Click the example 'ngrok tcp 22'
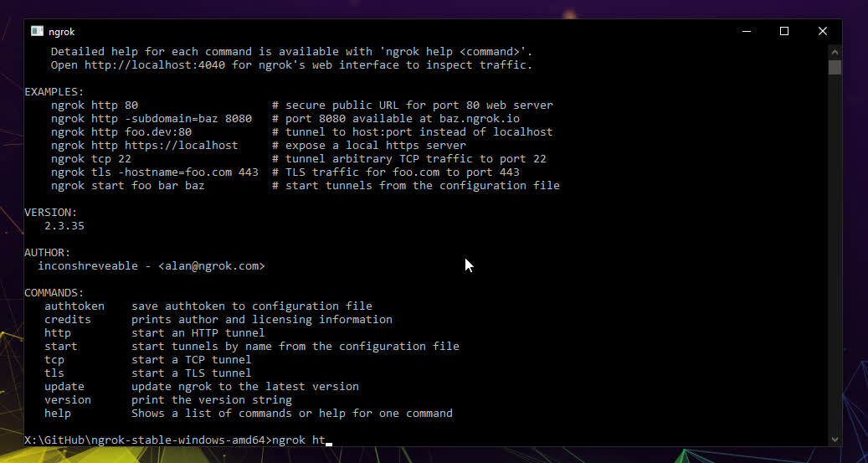Image resolution: width=868 pixels, height=463 pixels. [91, 159]
